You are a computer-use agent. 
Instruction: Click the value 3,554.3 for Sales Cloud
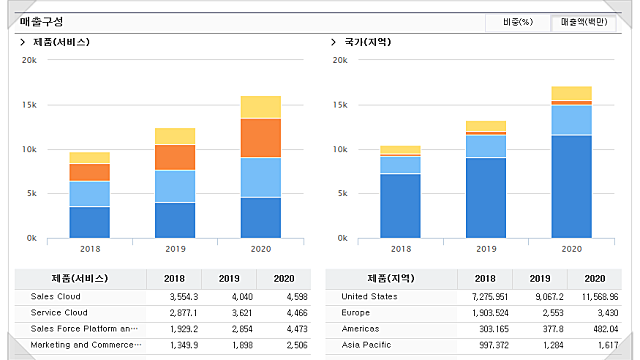(184, 297)
